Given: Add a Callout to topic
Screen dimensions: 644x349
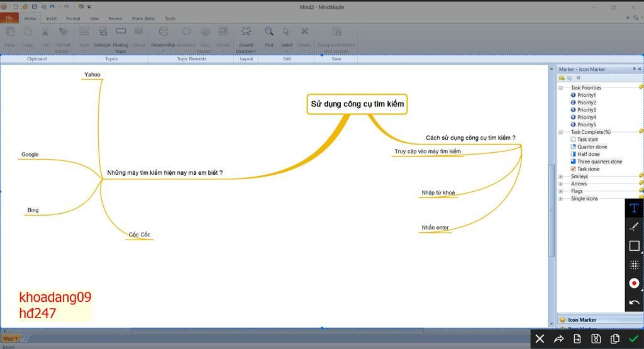Looking at the screenshot, I should (x=139, y=37).
